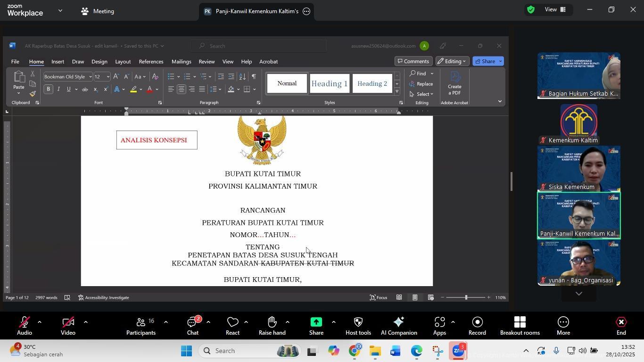Adjust the Word zoom level slider

point(466,297)
